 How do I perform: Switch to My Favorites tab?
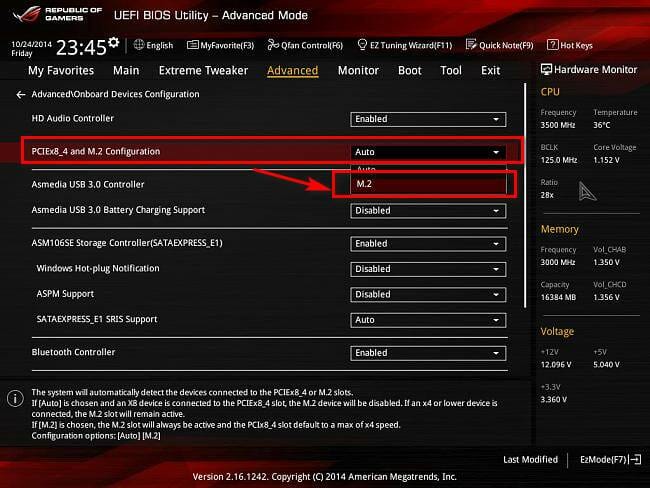tap(61, 70)
